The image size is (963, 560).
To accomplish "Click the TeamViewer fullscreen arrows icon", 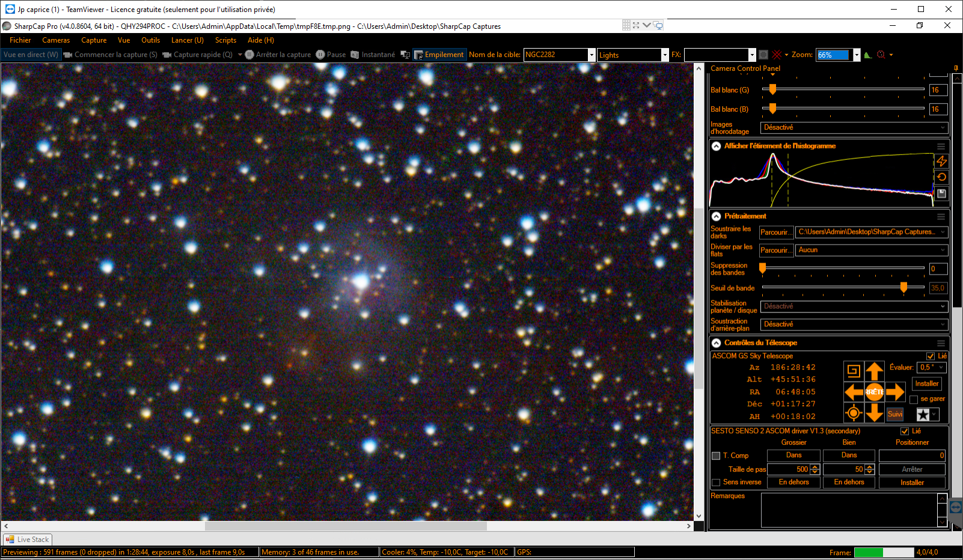I will tap(636, 25).
